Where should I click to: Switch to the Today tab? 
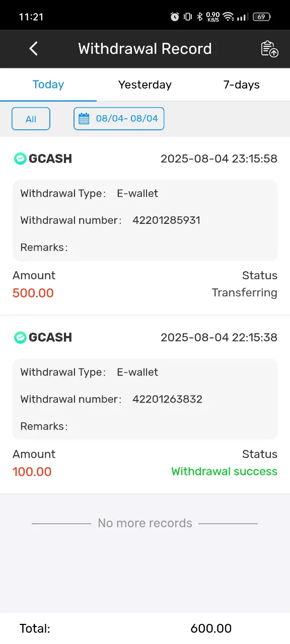pyautogui.click(x=48, y=85)
